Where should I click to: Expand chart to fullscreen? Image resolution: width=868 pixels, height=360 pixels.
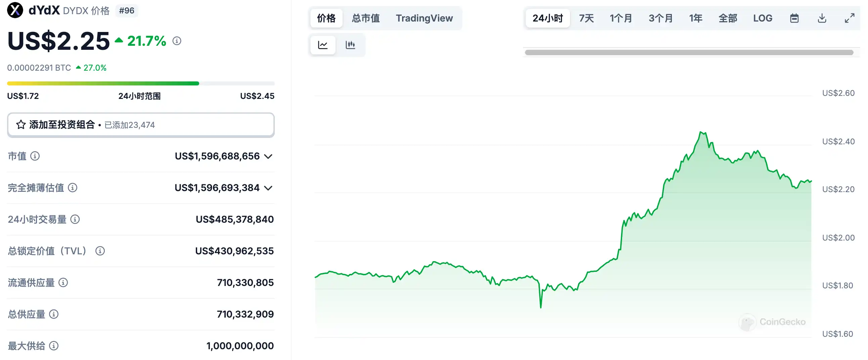click(x=850, y=18)
